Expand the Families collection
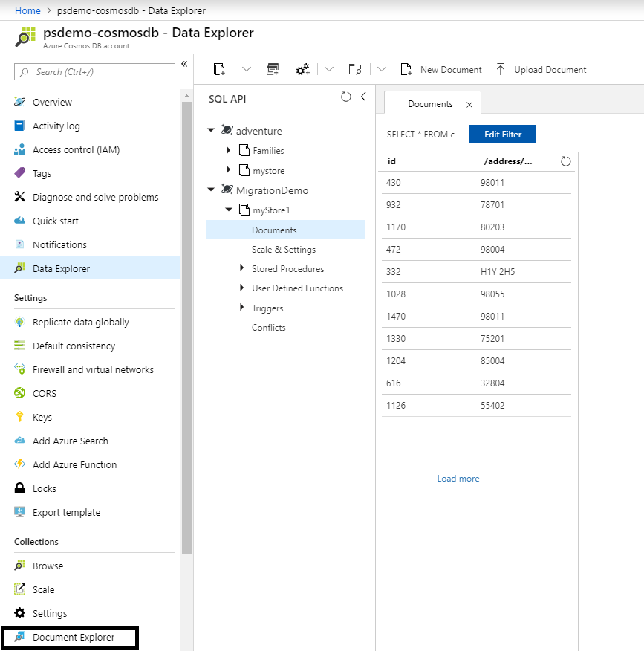 [228, 150]
